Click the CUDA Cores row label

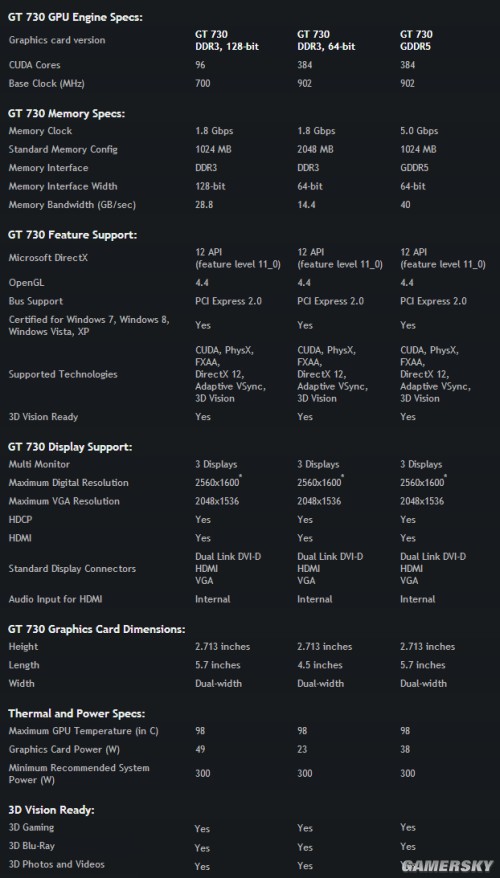[x=35, y=65]
